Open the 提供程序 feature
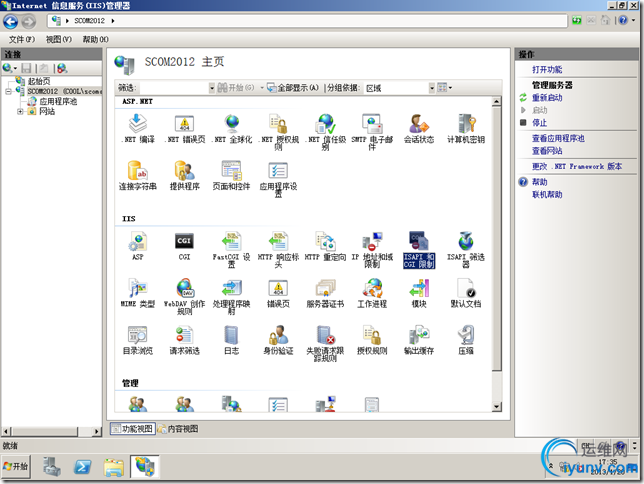The height and width of the screenshot is (484, 644). tap(184, 175)
